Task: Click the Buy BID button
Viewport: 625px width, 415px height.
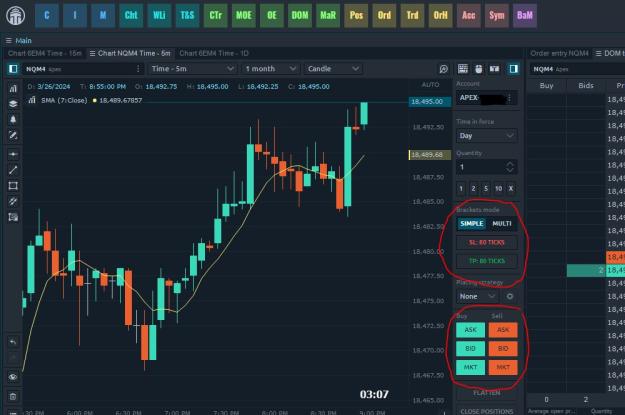Action: point(470,349)
